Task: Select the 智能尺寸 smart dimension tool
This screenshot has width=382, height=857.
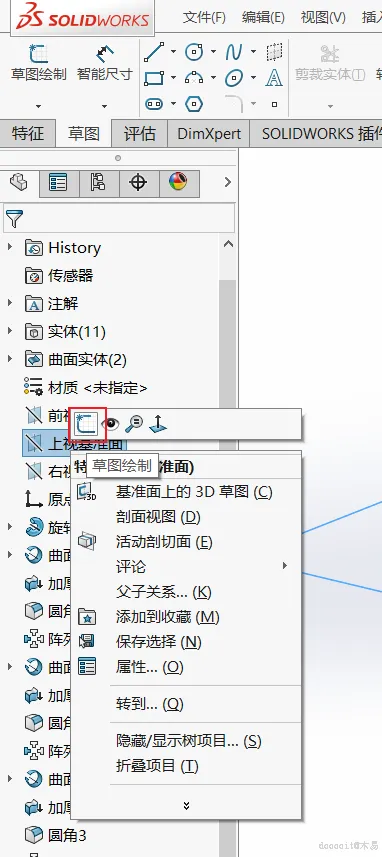Action: coord(104,63)
